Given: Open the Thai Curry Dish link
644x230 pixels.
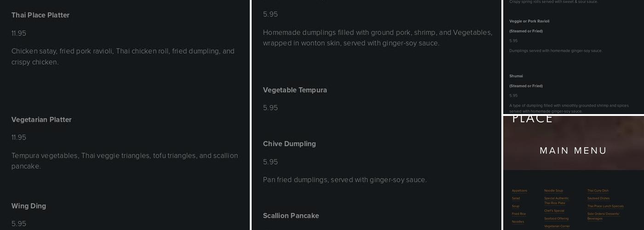Looking at the screenshot, I should 598,190.
